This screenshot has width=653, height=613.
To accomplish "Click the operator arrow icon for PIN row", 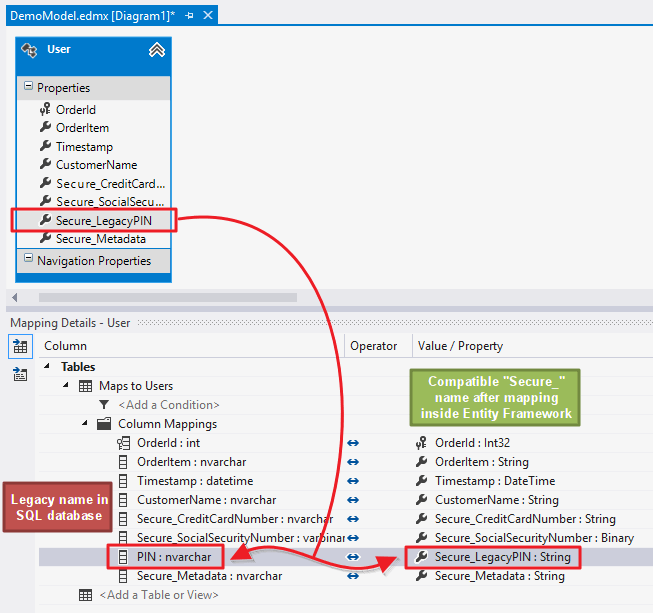I will pyautogui.click(x=352, y=557).
